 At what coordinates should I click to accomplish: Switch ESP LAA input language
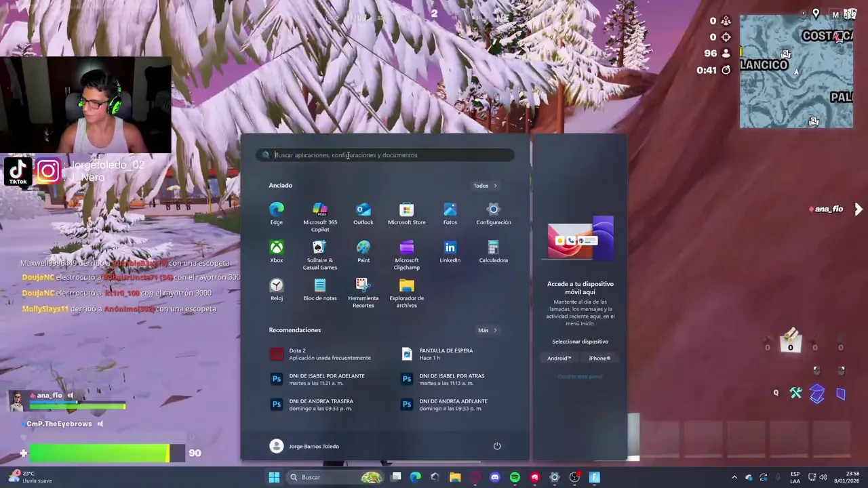[795, 477]
